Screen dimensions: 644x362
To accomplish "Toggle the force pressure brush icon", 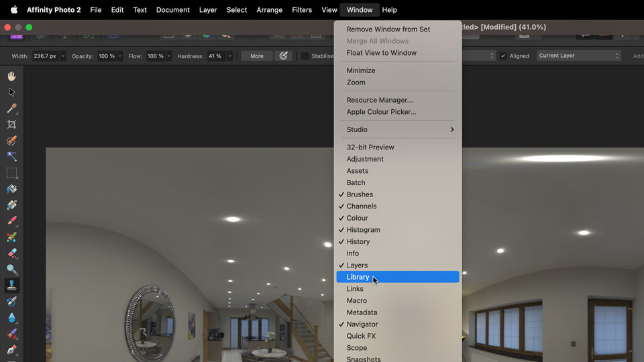I will [x=283, y=56].
